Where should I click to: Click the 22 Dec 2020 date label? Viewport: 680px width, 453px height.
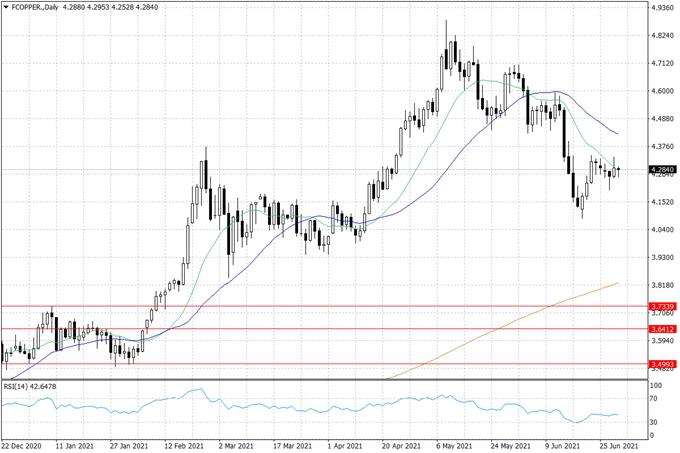(x=22, y=446)
